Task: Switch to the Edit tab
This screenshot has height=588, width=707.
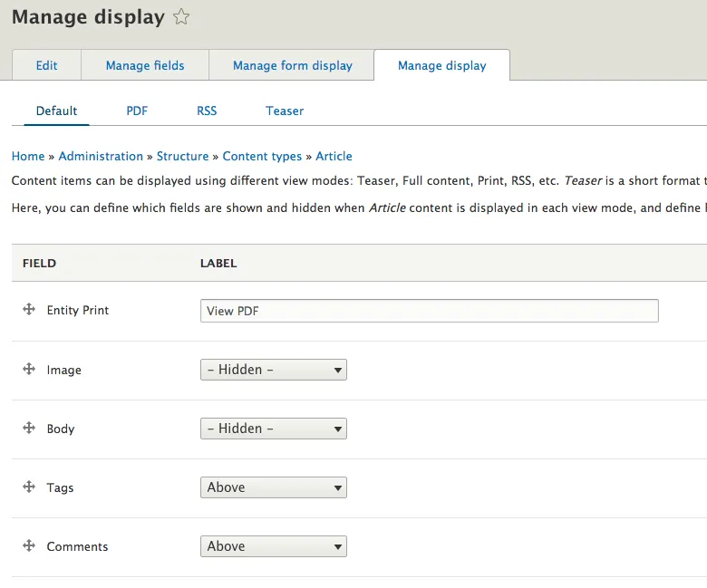Action: pos(46,65)
